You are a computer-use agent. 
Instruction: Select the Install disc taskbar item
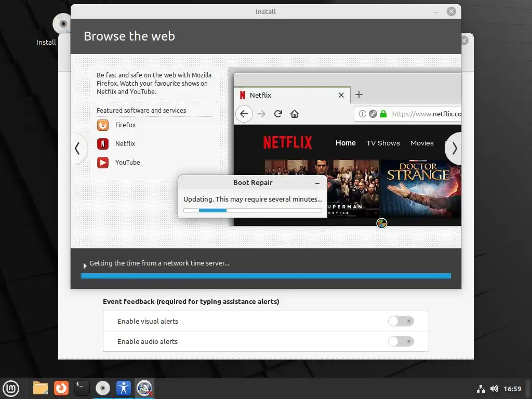point(103,389)
